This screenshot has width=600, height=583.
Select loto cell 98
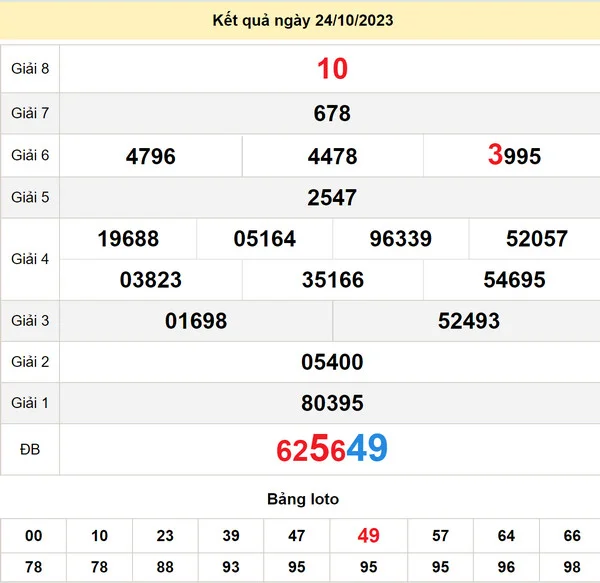571,567
